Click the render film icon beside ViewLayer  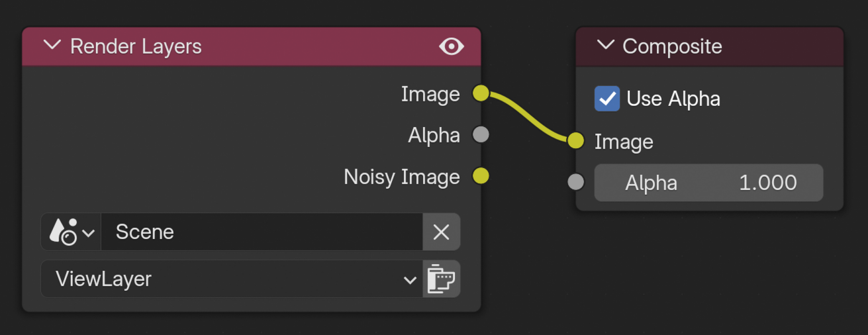pos(442,279)
